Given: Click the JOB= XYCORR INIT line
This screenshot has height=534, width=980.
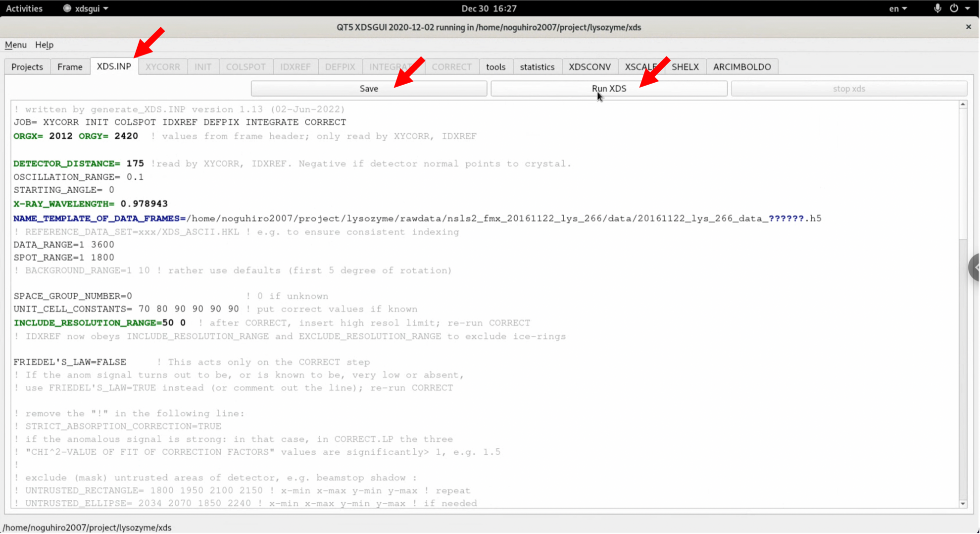Looking at the screenshot, I should pos(180,122).
